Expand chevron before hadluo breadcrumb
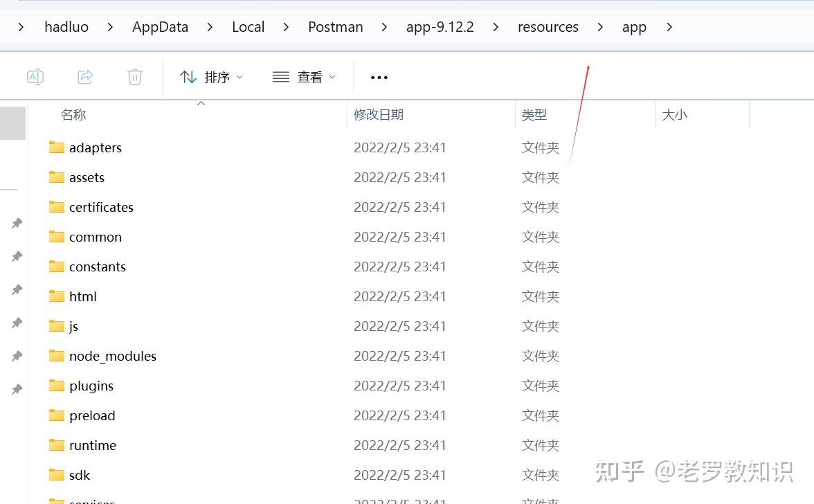The width and height of the screenshot is (814, 504). coord(21,27)
